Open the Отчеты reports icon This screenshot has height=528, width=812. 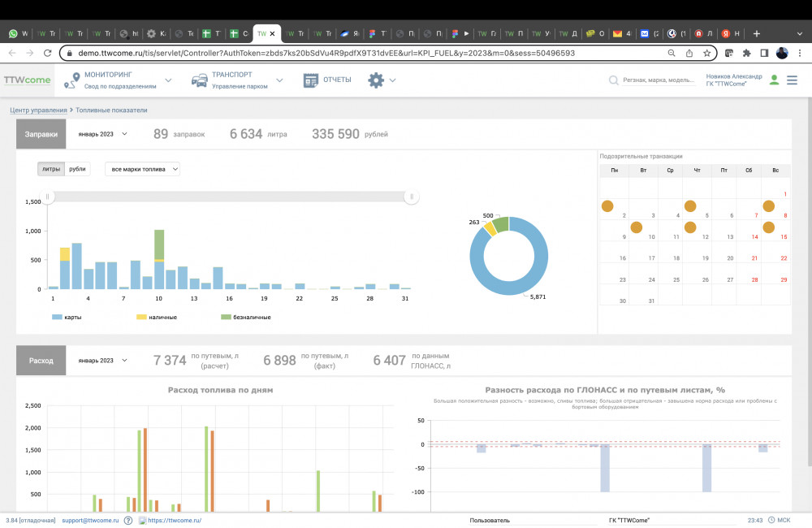(310, 80)
